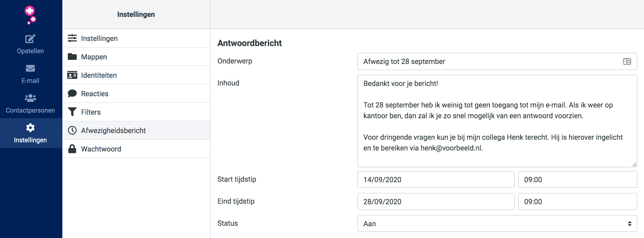Click the text 'Bedankt voor je bericht!'
This screenshot has width=644, height=238.
pos(401,83)
